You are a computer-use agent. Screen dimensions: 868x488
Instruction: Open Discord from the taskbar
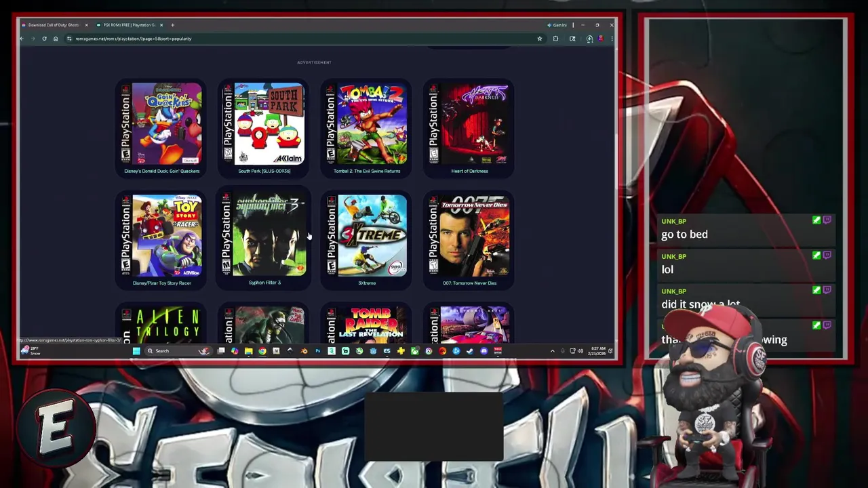[x=484, y=350]
